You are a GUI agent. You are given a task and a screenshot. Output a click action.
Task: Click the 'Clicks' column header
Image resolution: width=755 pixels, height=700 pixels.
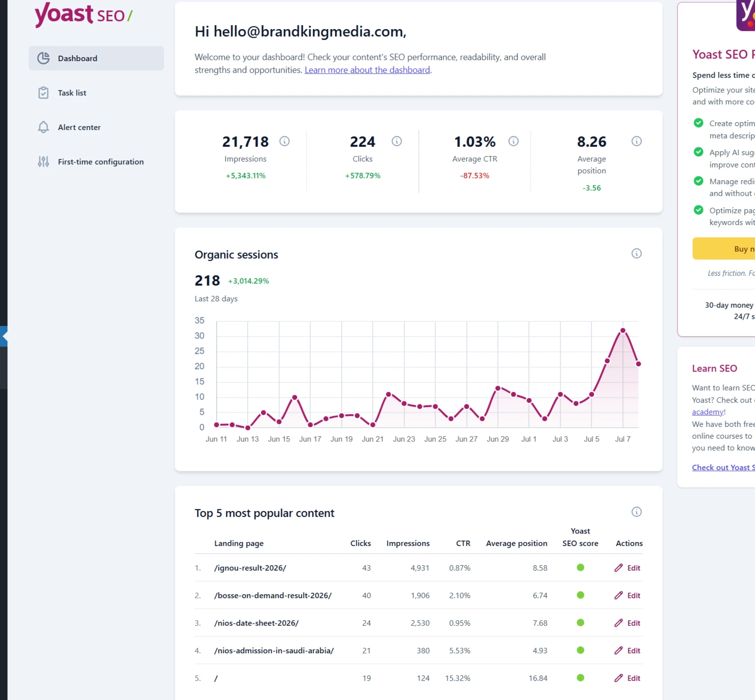(361, 543)
